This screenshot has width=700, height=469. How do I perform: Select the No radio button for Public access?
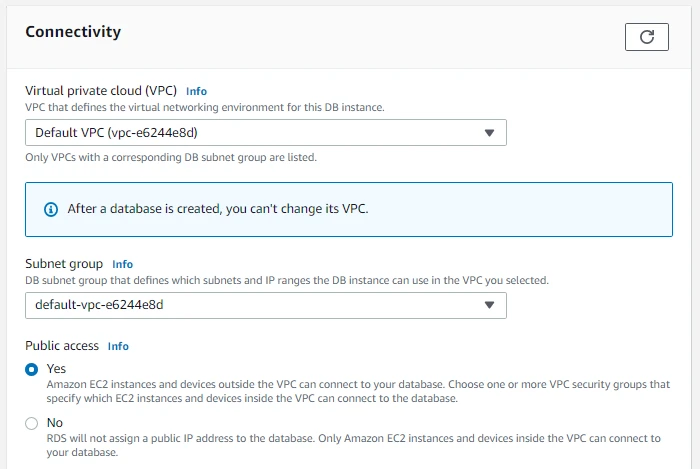(x=32, y=423)
